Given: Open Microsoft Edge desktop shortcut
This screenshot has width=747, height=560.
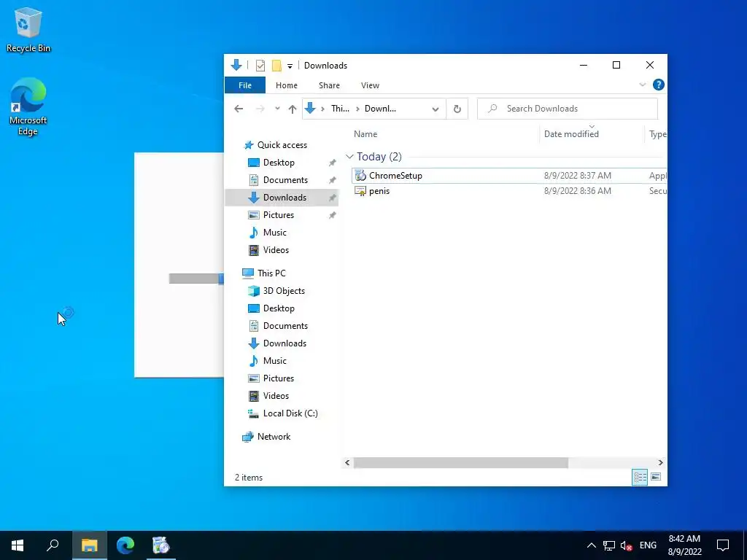Looking at the screenshot, I should point(28,106).
